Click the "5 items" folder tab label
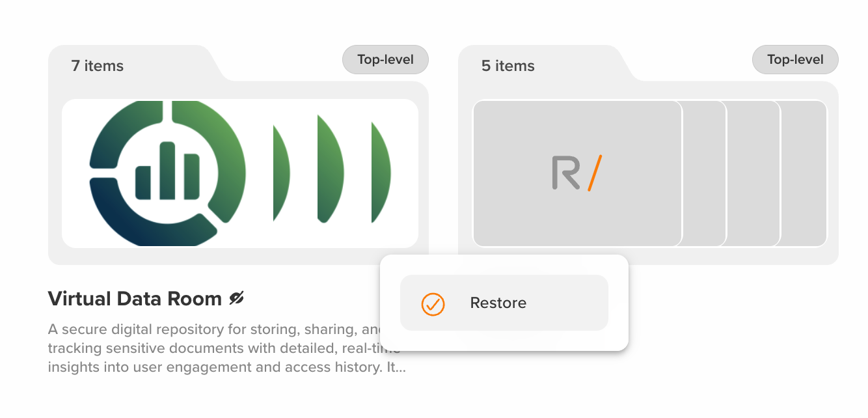The image size is (868, 418). (508, 66)
